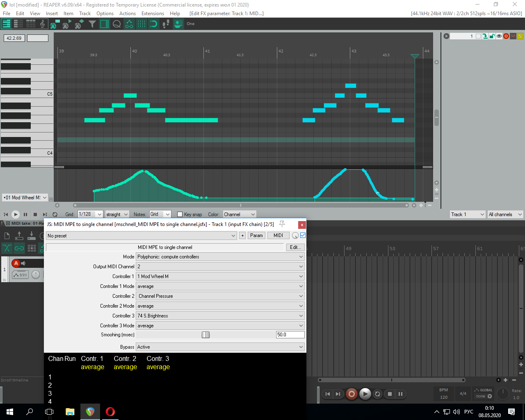Toggle the track 1 editable lock
Viewport: 525px width, 420px height.
492,36
